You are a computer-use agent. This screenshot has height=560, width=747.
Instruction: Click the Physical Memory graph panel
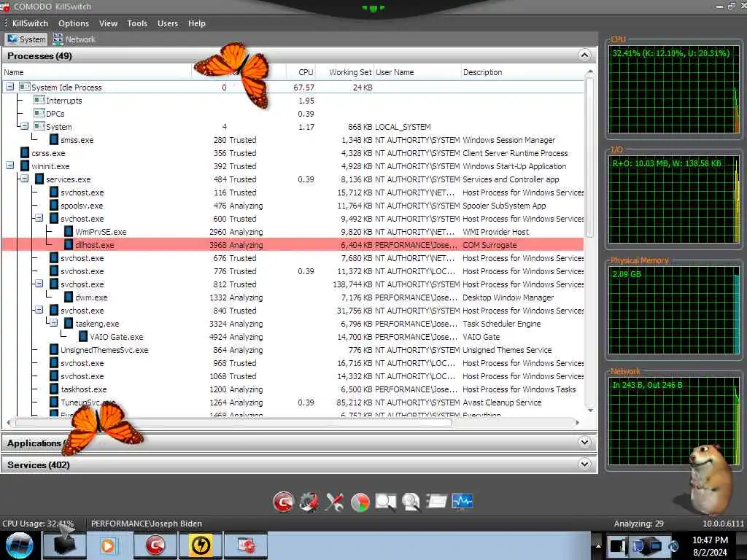point(673,311)
